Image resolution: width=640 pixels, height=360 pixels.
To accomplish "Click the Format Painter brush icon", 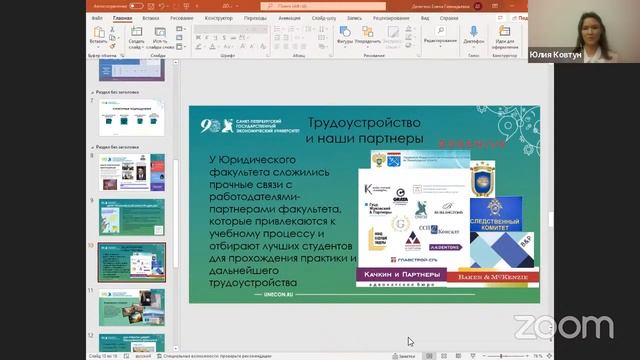I will tap(112, 46).
